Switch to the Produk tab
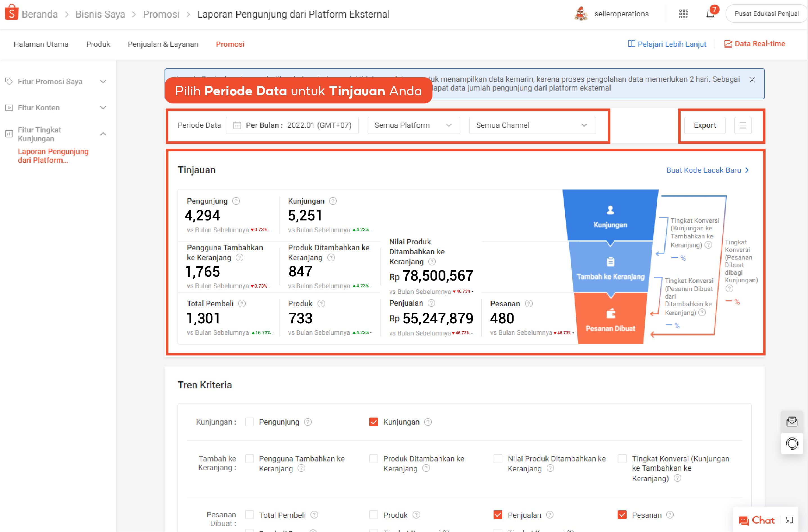Image resolution: width=808 pixels, height=532 pixels. pos(98,44)
